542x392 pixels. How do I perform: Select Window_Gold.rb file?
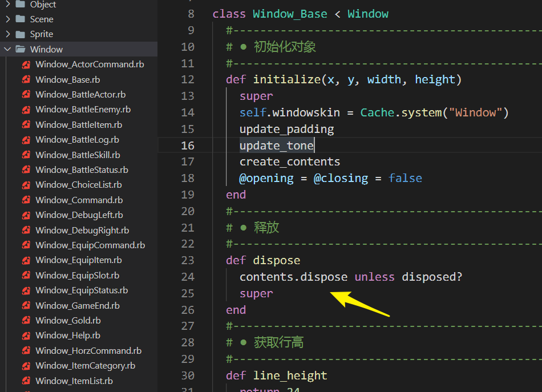[x=68, y=321]
